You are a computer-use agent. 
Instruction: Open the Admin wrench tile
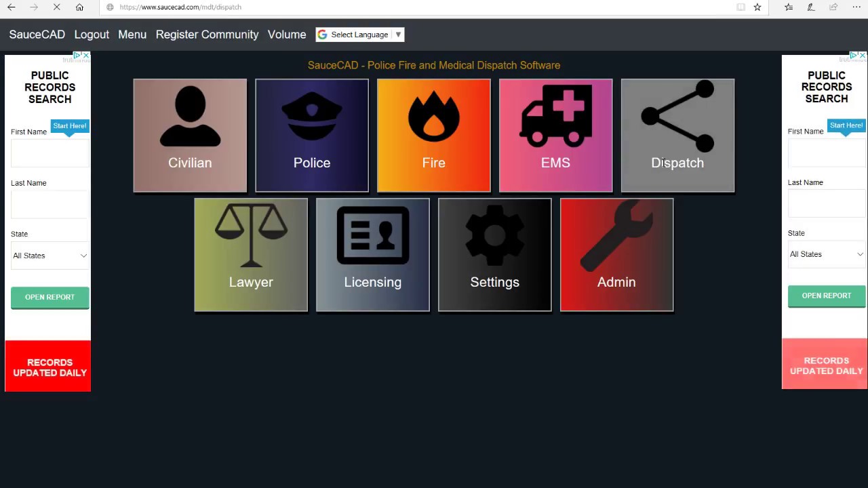(x=616, y=255)
